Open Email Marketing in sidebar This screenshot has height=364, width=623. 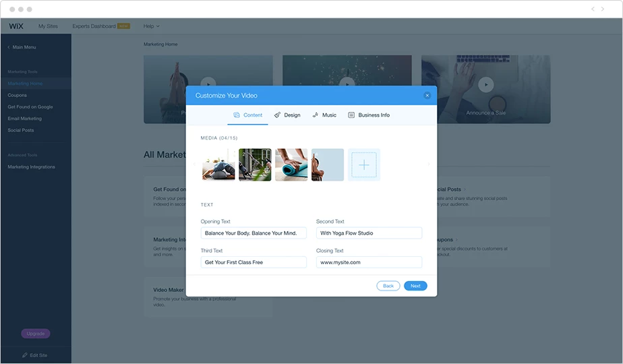pos(25,119)
